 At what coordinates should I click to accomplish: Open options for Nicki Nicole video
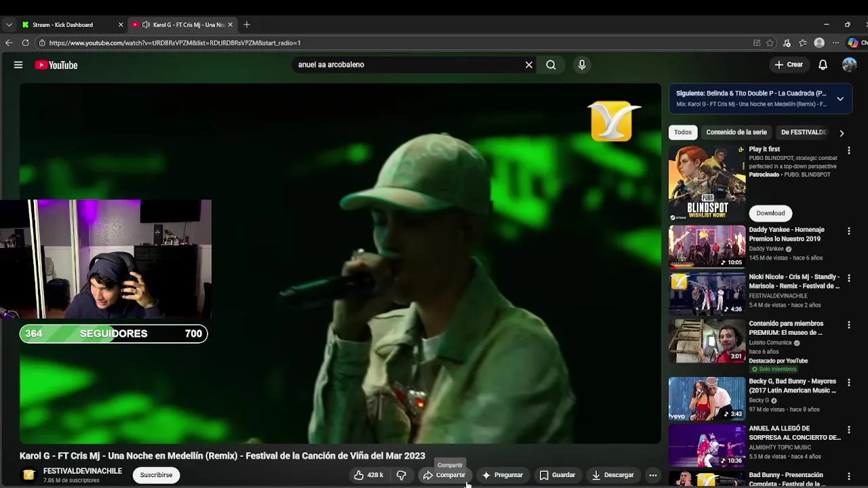848,278
